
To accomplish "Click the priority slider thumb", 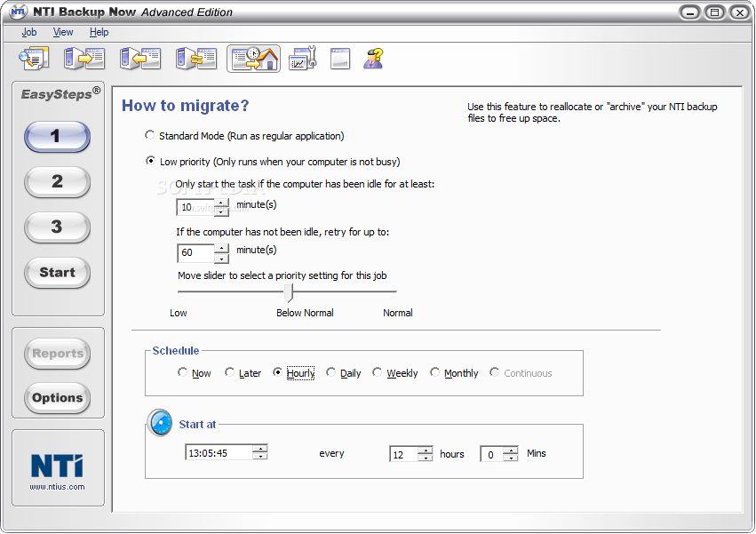I will coord(289,292).
